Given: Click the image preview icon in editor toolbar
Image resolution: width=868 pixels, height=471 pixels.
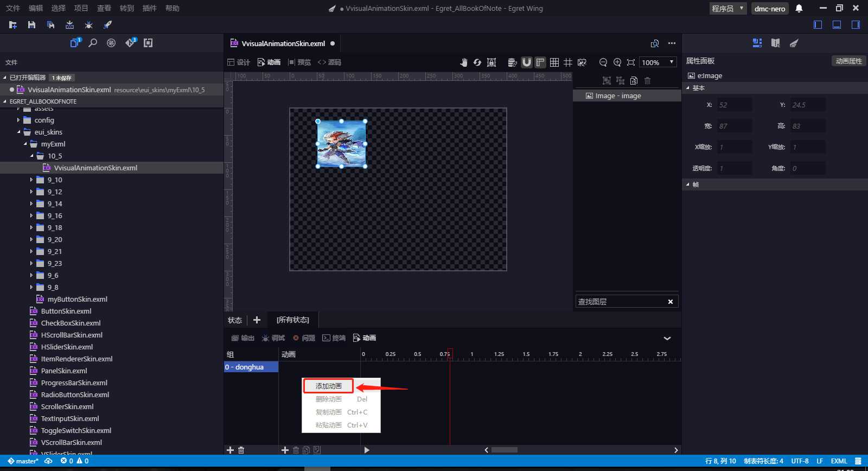Looking at the screenshot, I should tap(582, 62).
